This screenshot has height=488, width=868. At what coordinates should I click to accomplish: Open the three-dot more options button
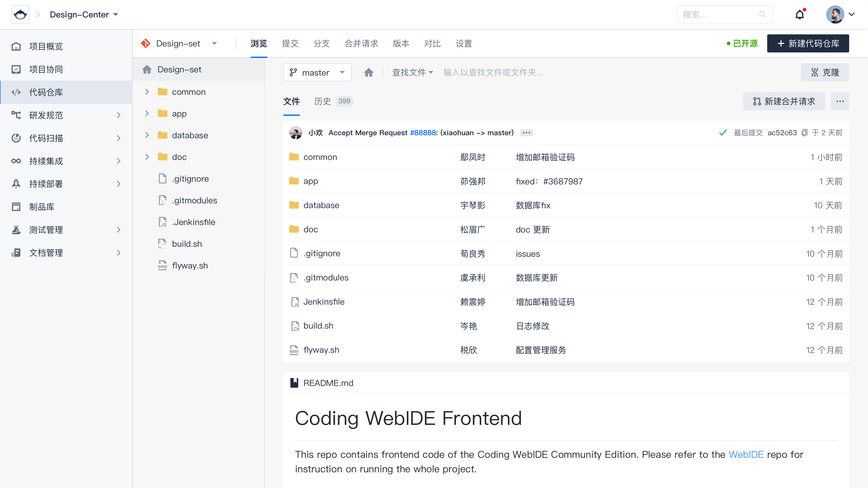(x=840, y=101)
